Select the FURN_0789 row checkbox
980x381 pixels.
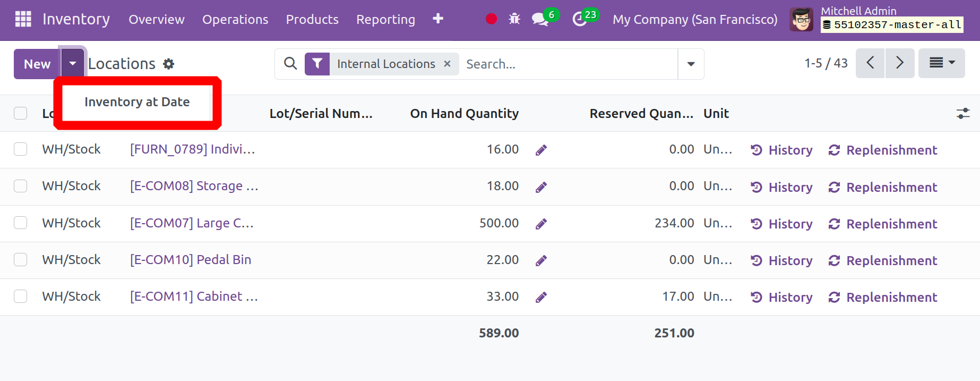[x=21, y=149]
